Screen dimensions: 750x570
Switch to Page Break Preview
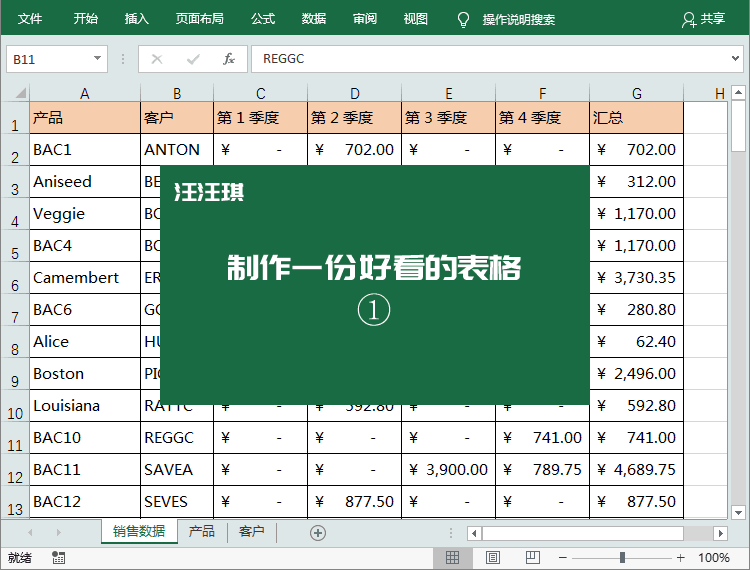point(531,557)
